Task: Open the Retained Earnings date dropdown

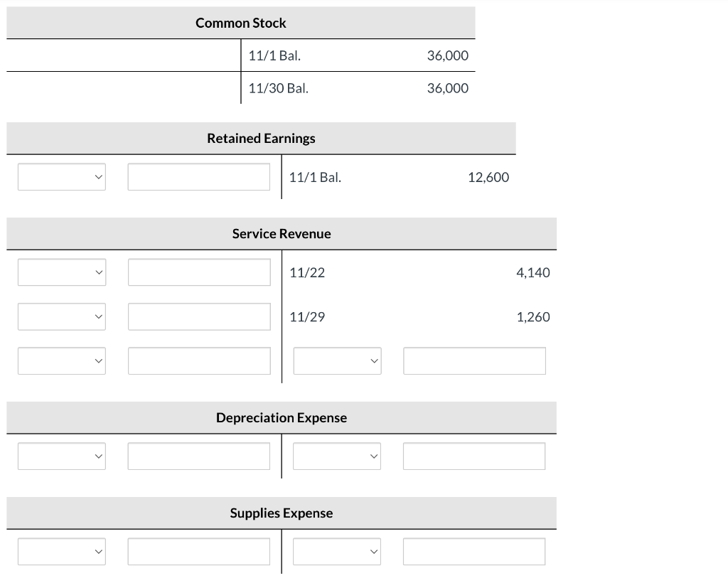Action: pyautogui.click(x=61, y=176)
